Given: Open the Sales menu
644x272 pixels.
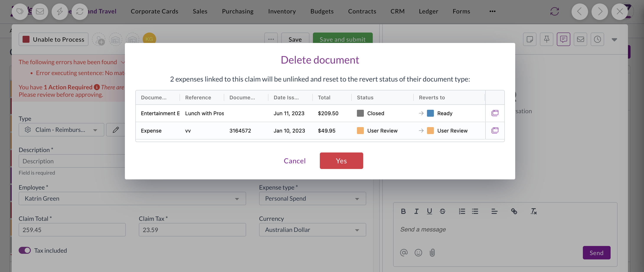Looking at the screenshot, I should point(200,11).
